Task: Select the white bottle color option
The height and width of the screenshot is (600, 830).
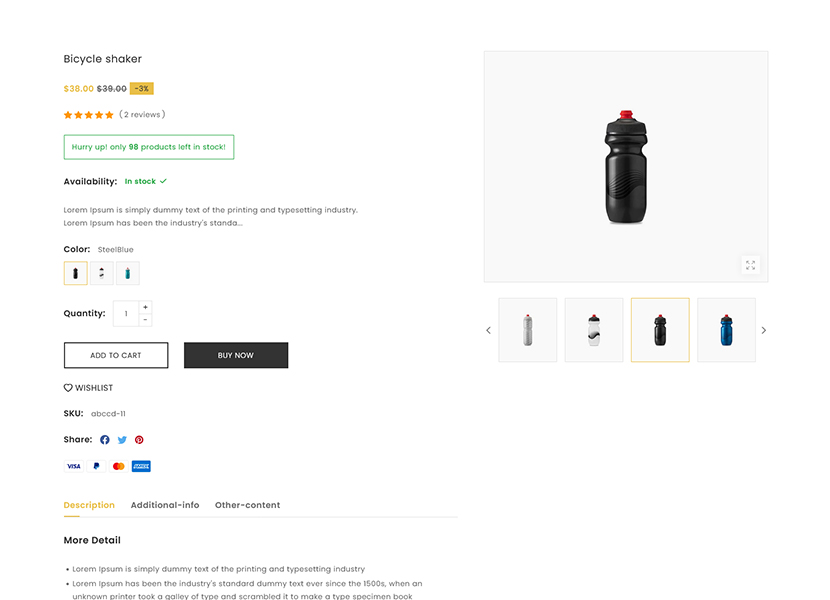Action: 101,272
